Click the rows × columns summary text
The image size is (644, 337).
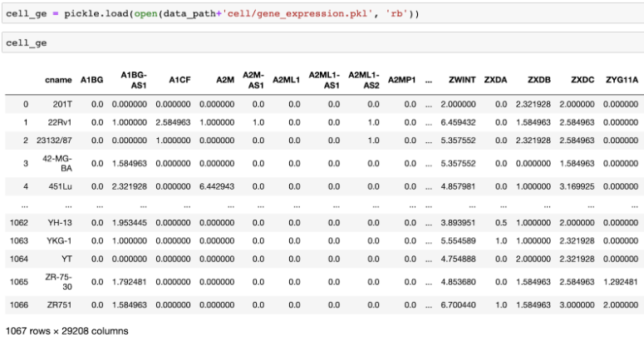[x=66, y=330]
